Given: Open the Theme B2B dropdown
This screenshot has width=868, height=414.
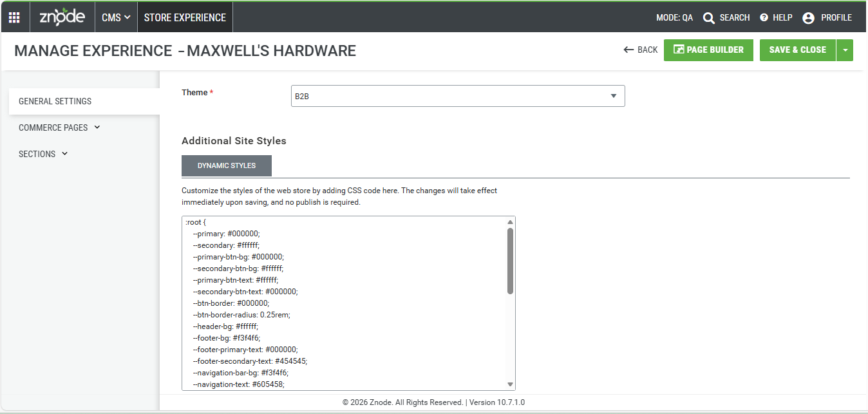Looking at the screenshot, I should point(458,97).
